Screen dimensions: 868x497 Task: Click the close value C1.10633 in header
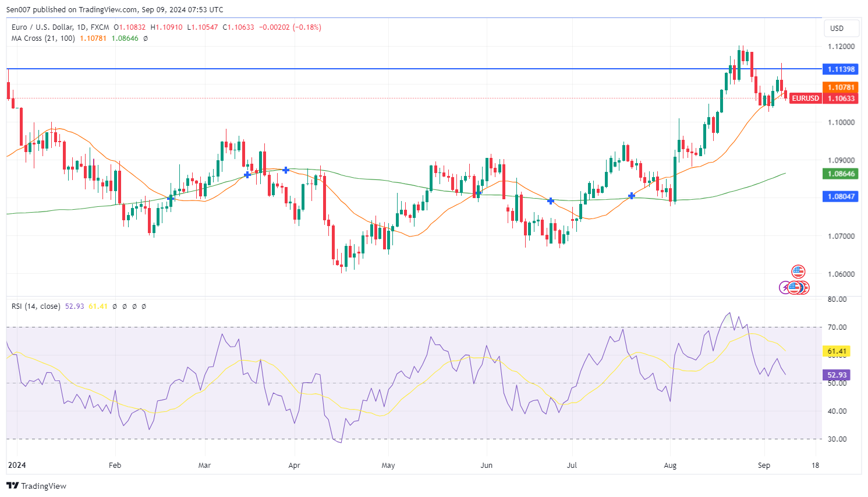(x=238, y=27)
